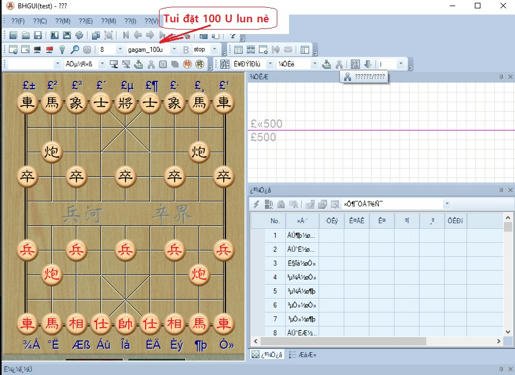Click the lightning bolt icon in lower panel
The image size is (515, 375).
pyautogui.click(x=256, y=204)
